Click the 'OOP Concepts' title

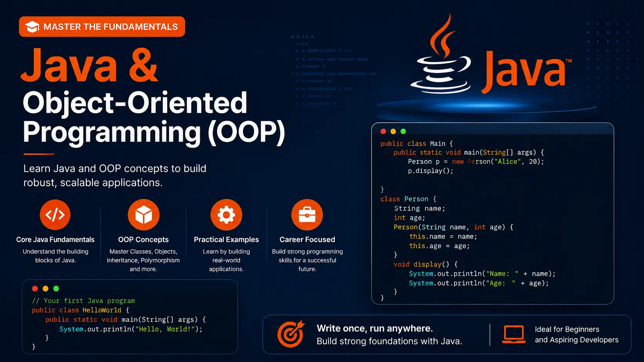tap(143, 240)
